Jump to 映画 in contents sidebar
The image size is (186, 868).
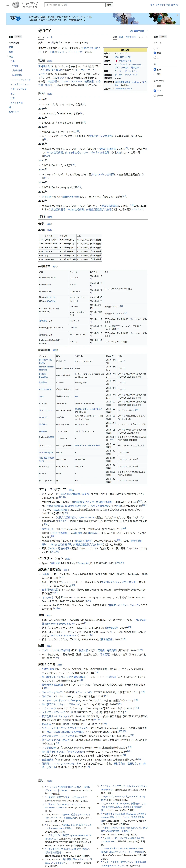(12, 98)
